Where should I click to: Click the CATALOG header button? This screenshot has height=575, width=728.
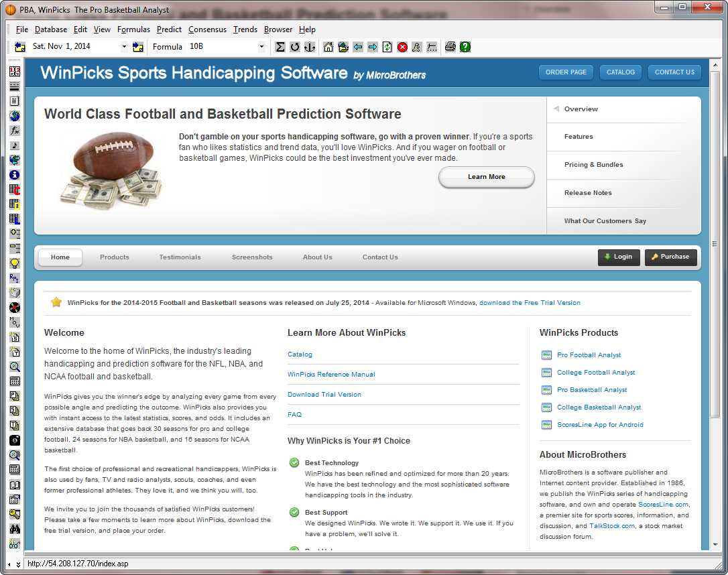621,72
